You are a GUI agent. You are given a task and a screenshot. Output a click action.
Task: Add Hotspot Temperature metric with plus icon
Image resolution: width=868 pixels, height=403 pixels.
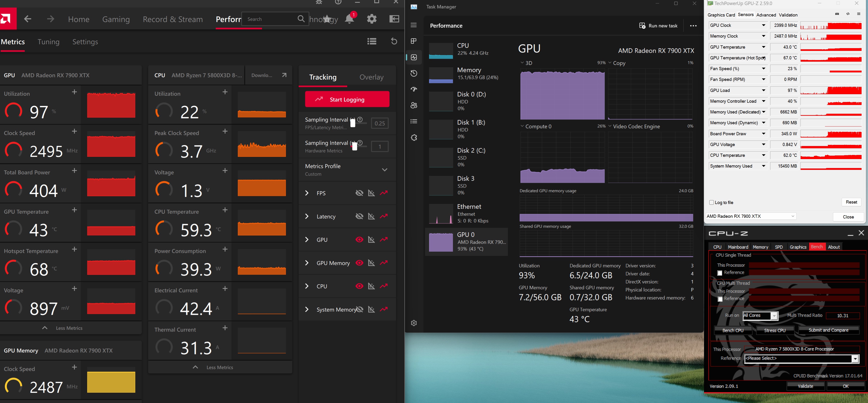pos(74,249)
